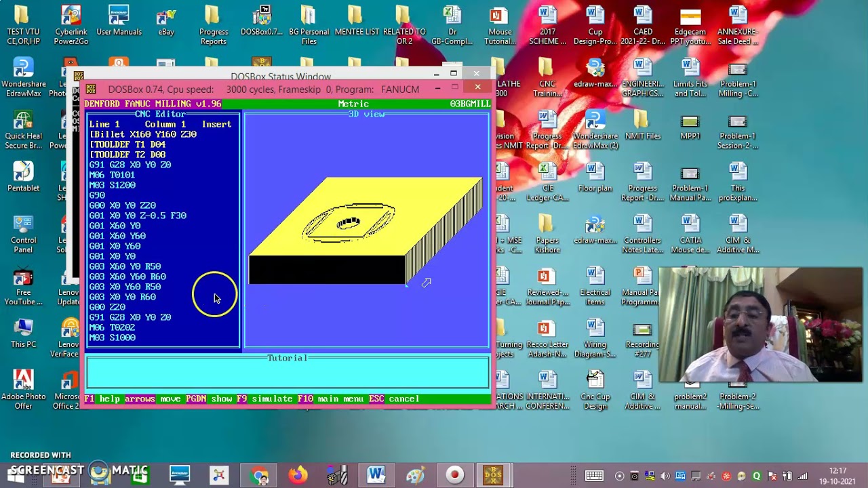Open the RELATED TO OR 2 folder
The image size is (868, 488).
pyautogui.click(x=404, y=25)
